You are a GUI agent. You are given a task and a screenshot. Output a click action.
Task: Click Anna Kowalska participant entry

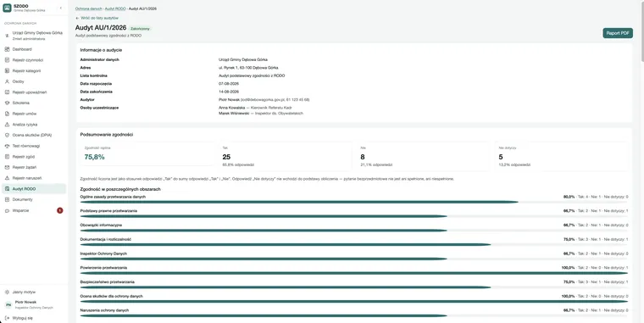255,108
